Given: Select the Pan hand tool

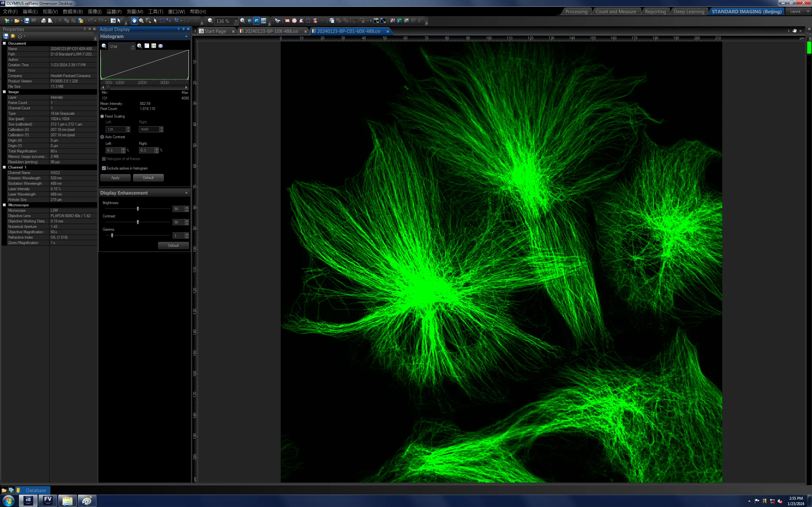Looking at the screenshot, I should (134, 21).
